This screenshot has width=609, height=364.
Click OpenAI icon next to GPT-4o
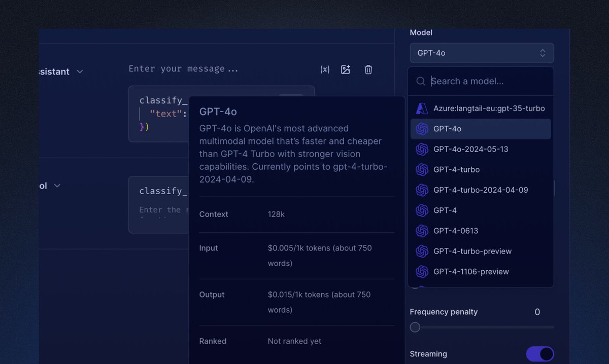pos(422,129)
